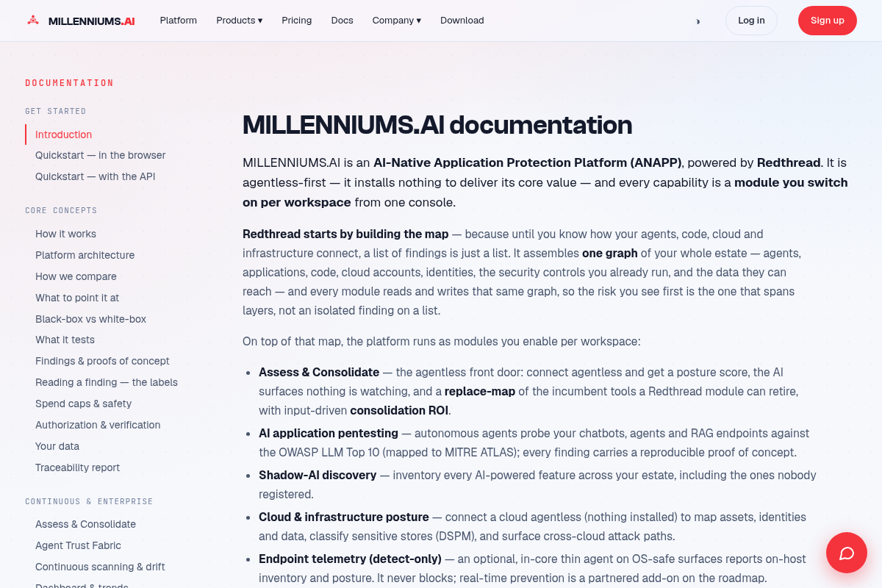The image size is (882, 588).
Task: Click the MILLENNIUMS.AI brand wordmark
Action: pyautogui.click(x=92, y=21)
